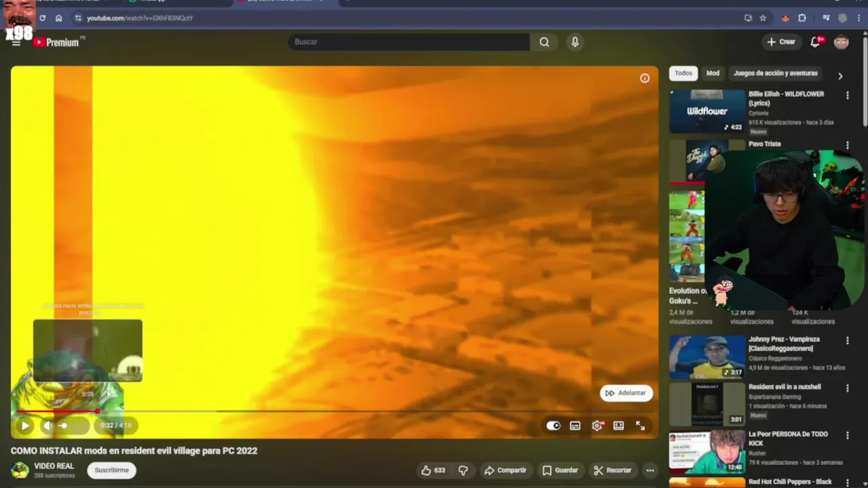The image size is (868, 488).
Task: Click the red video progress bar
Action: coord(57,411)
